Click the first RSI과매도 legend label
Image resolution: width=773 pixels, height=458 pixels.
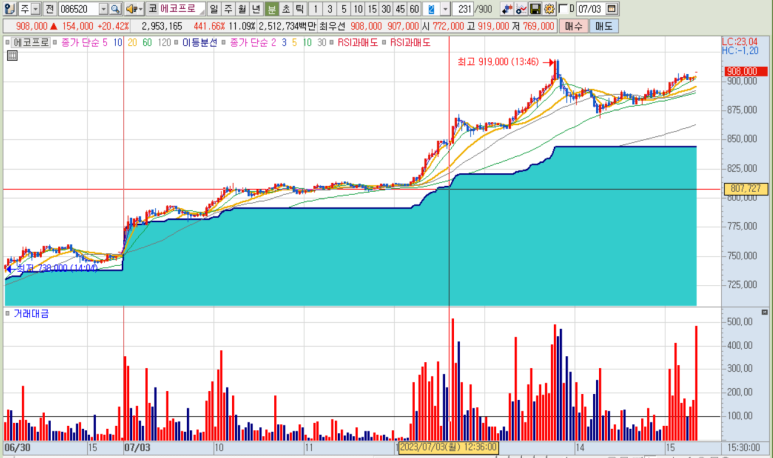tap(357, 42)
